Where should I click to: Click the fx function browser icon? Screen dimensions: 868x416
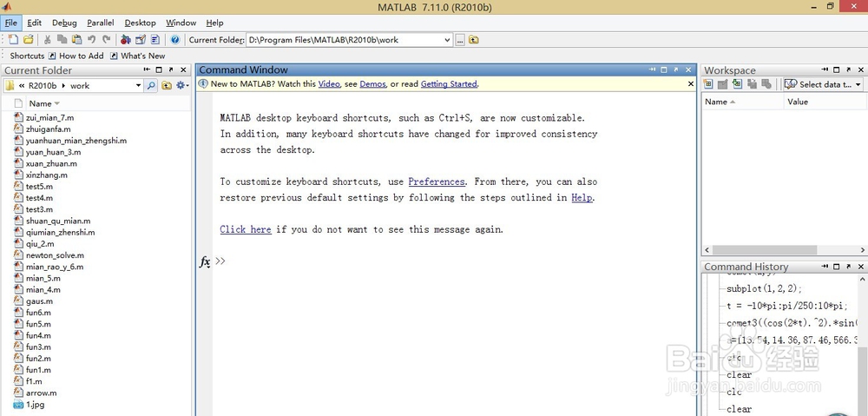[x=205, y=262]
